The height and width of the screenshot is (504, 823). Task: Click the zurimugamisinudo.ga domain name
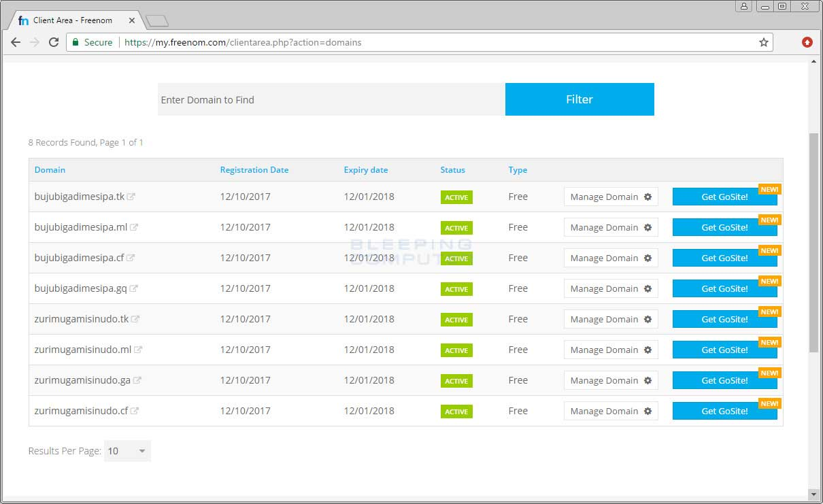82,380
